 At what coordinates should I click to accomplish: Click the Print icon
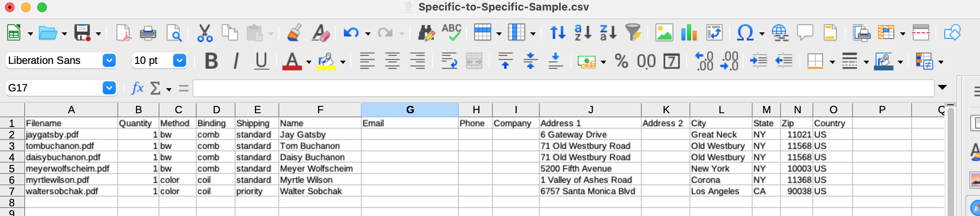148,33
